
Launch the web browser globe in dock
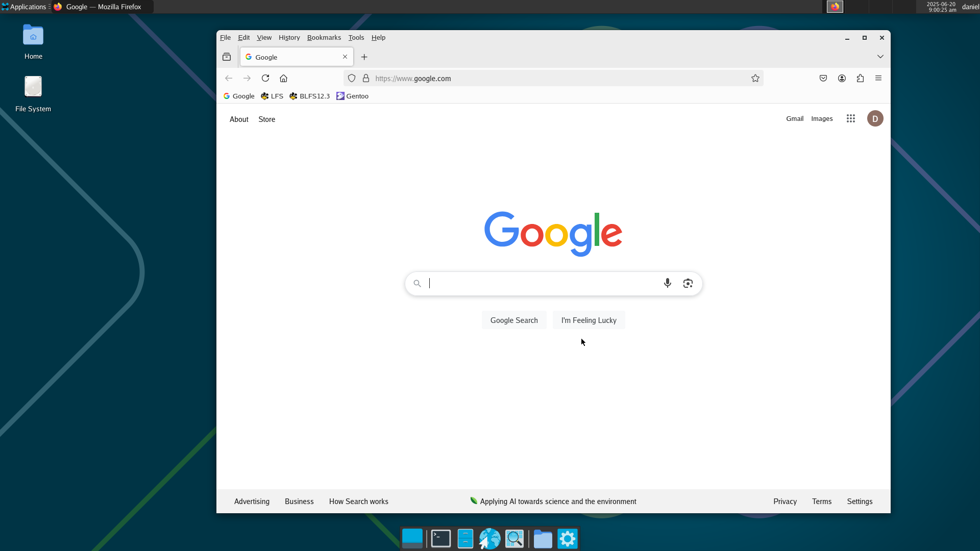(x=490, y=539)
